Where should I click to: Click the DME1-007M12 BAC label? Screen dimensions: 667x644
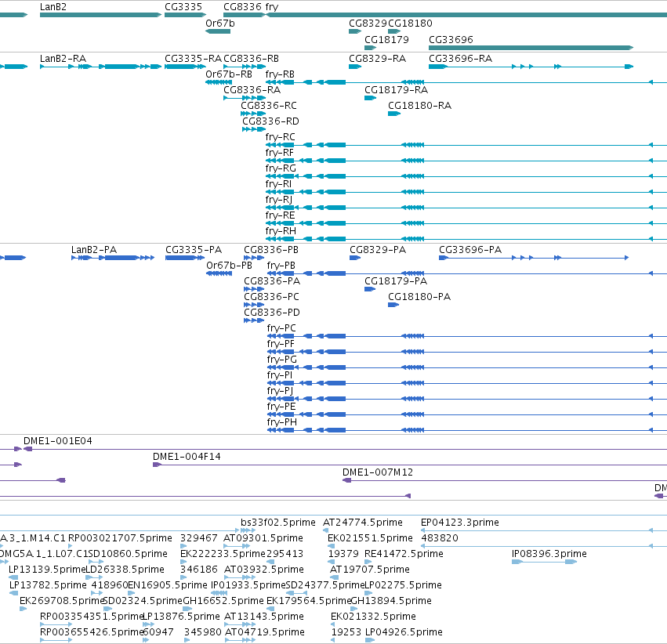(x=378, y=472)
